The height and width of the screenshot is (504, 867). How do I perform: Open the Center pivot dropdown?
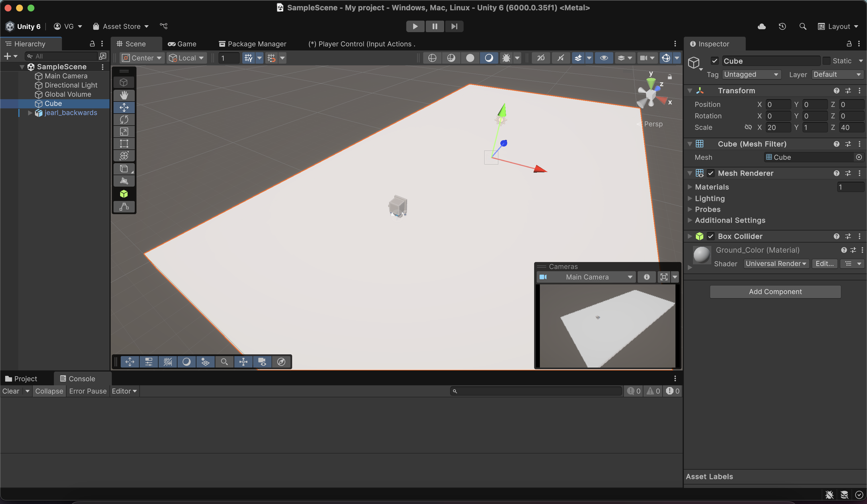pyautogui.click(x=142, y=58)
